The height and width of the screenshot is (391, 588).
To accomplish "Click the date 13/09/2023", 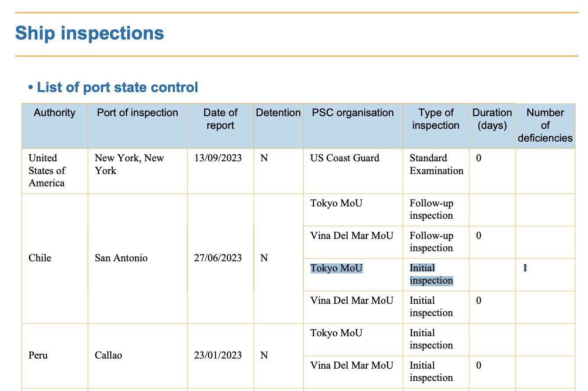I will tap(218, 158).
